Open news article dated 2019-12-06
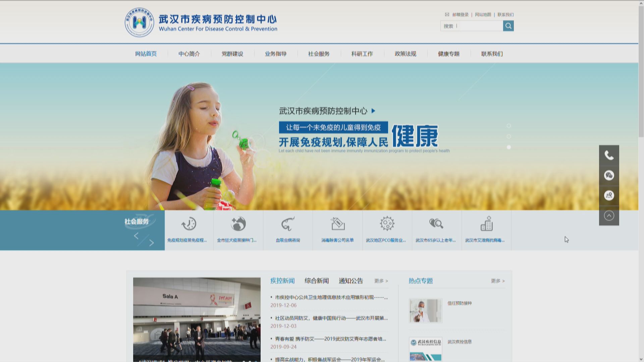This screenshot has width=644, height=362. 331,297
